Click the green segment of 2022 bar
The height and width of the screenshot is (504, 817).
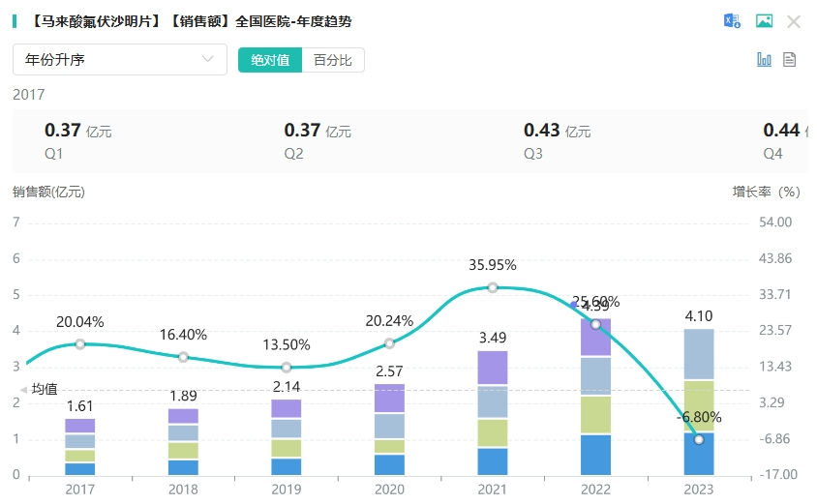click(x=595, y=415)
